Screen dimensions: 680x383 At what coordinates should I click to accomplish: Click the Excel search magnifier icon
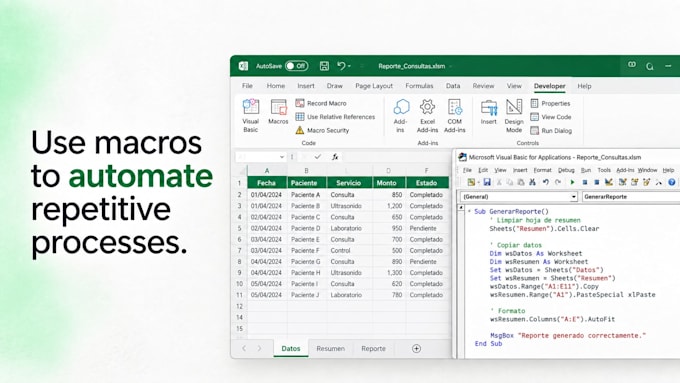(x=650, y=66)
